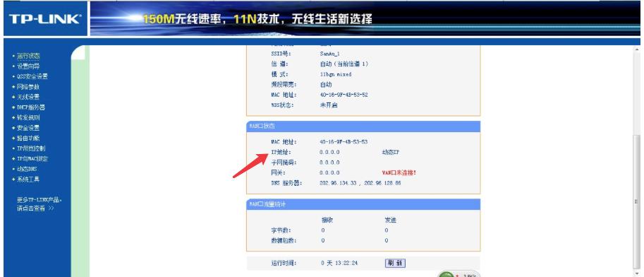Click the uptime value 0 天 13:22:24
644x277 pixels.
coord(340,263)
